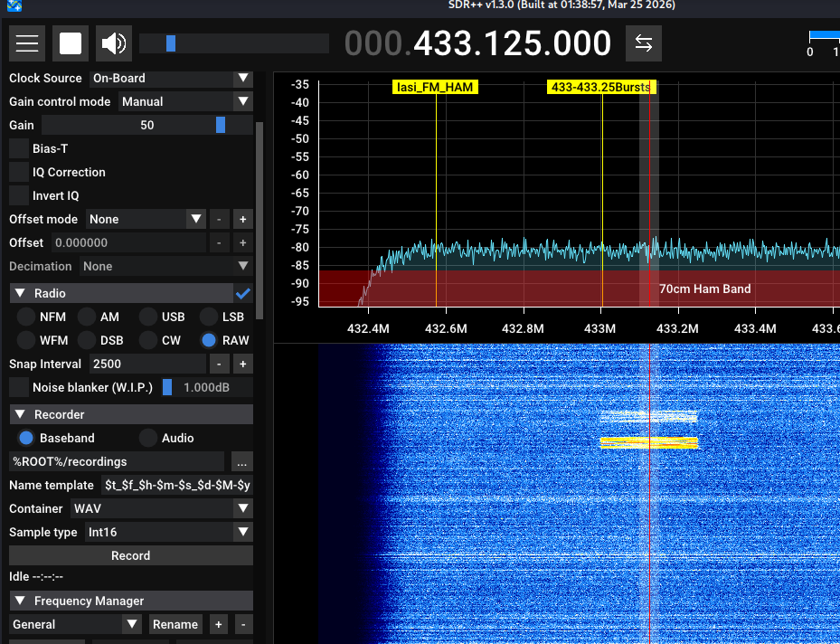This screenshot has height=644, width=840.
Task: Adjust Noise blanker level slider
Action: coord(206,388)
